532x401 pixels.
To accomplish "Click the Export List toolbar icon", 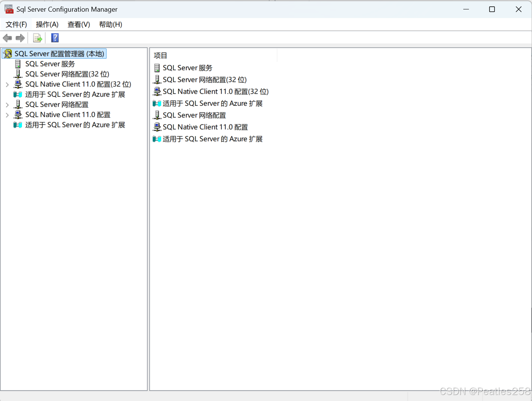I will point(38,38).
